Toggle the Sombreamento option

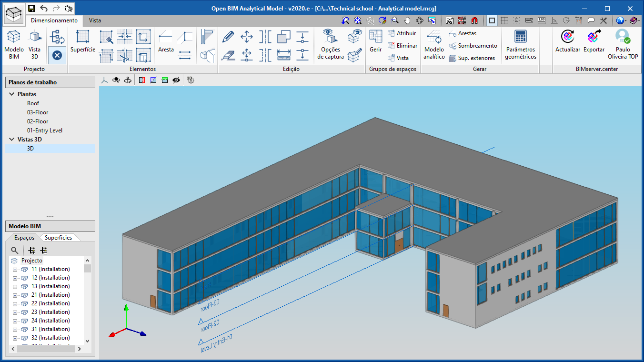pyautogui.click(x=473, y=46)
